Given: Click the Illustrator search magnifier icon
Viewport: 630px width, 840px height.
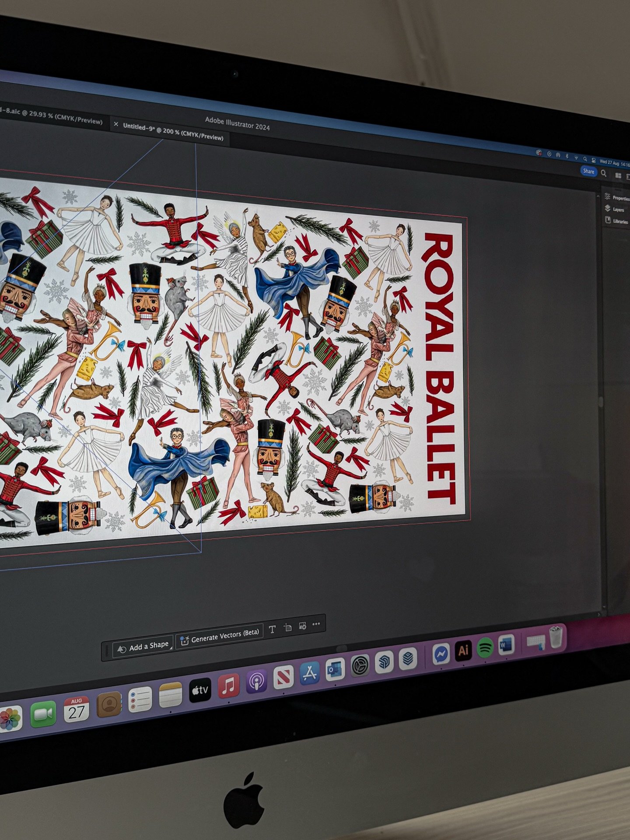Looking at the screenshot, I should (x=603, y=174).
